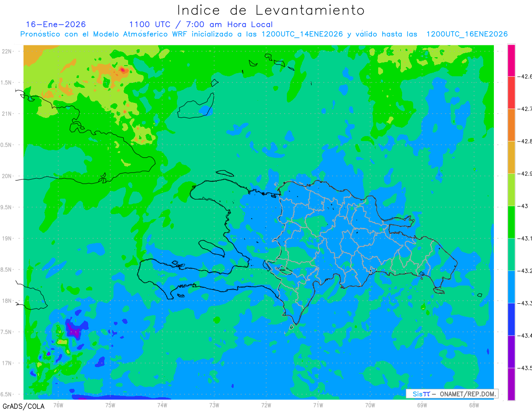Click the '17N' latitude label
Viewport: 532px width, 411px height.
click(x=8, y=363)
